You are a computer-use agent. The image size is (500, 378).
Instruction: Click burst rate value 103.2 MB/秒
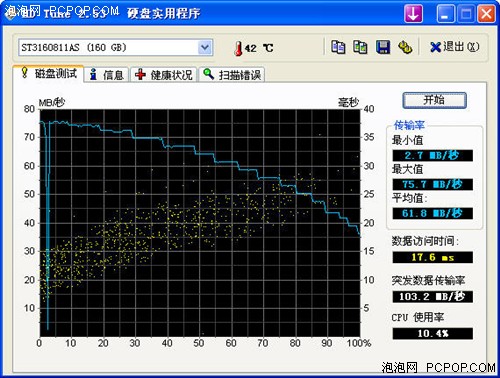click(x=433, y=297)
